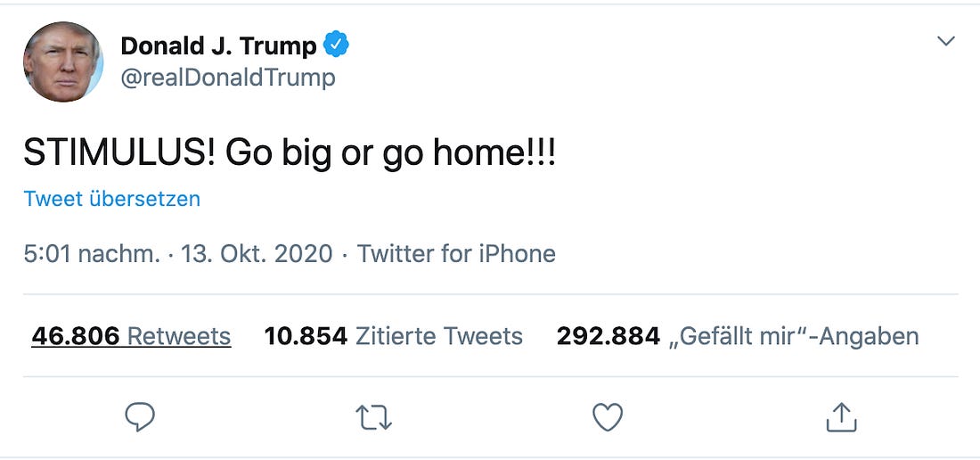
Task: Click the reply speech bubble icon
Action: [140, 417]
